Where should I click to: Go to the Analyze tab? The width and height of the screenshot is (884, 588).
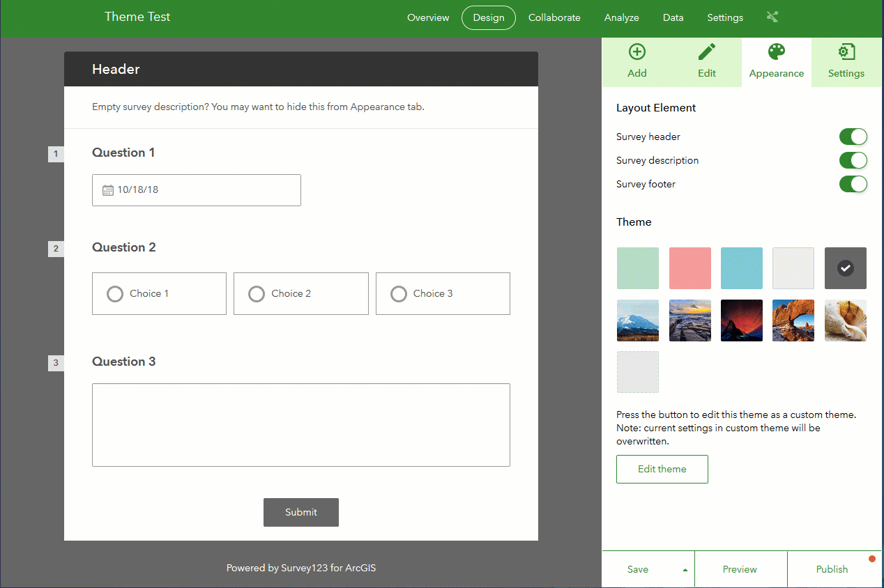pyautogui.click(x=622, y=17)
